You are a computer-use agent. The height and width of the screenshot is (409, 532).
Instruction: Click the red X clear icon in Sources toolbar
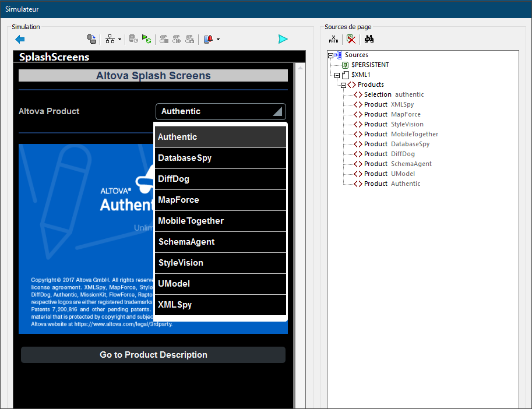coord(351,39)
